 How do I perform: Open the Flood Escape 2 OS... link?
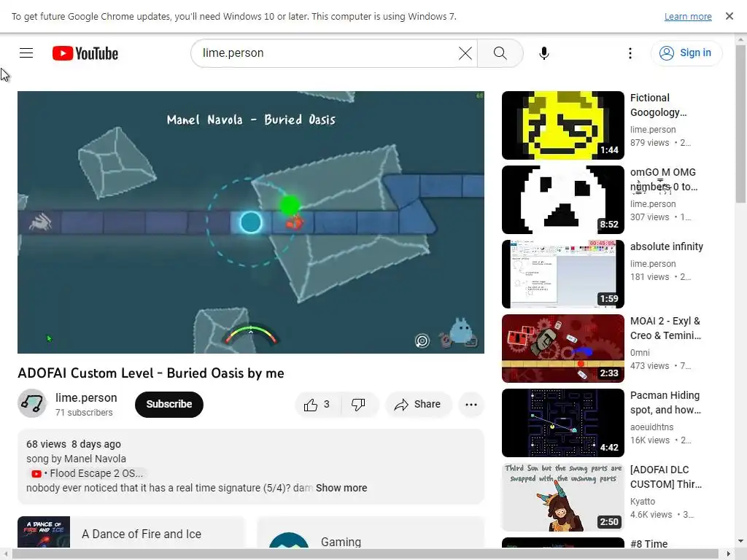point(88,473)
